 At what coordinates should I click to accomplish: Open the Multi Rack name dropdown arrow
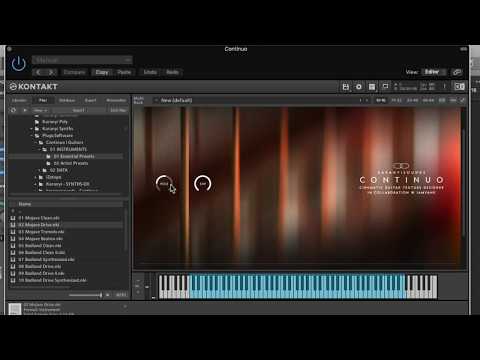[156, 100]
